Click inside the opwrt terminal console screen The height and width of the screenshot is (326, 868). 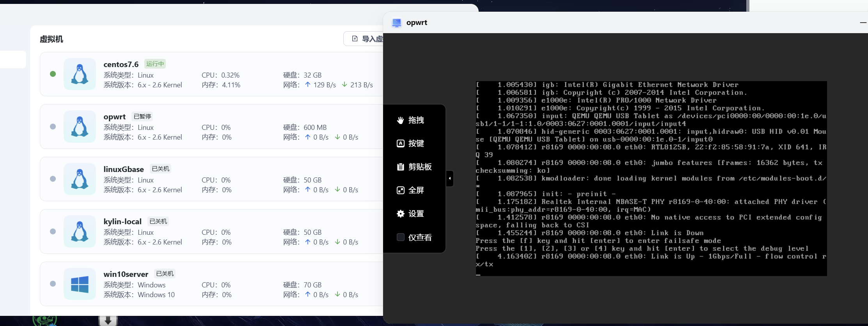[651, 179]
